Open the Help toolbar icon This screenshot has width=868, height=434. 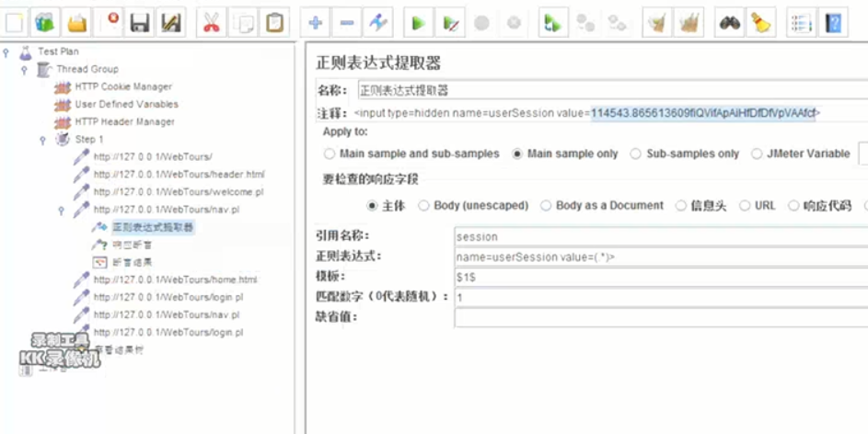pos(833,23)
